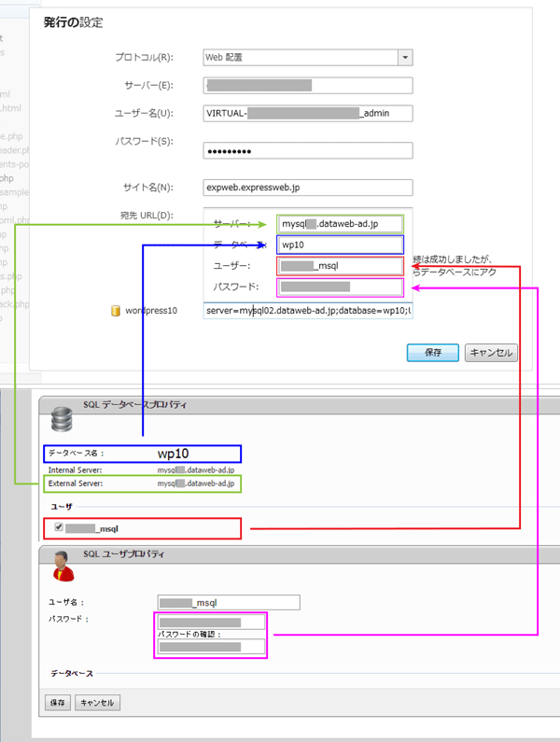Viewport: 560px width, 742px height.
Task: Click the wordpress10 database icon
Action: point(117,310)
